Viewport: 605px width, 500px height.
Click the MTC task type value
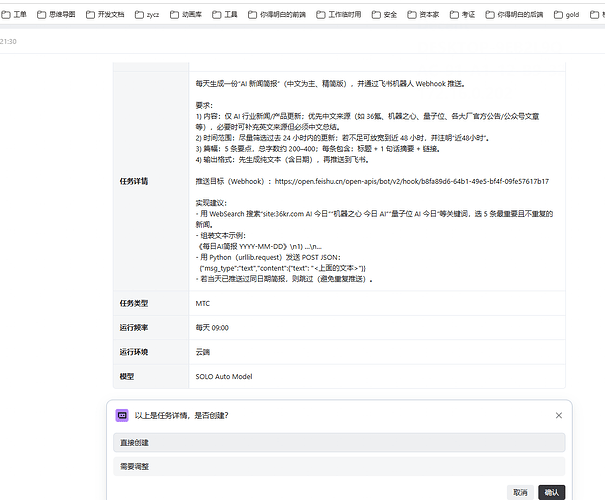203,304
